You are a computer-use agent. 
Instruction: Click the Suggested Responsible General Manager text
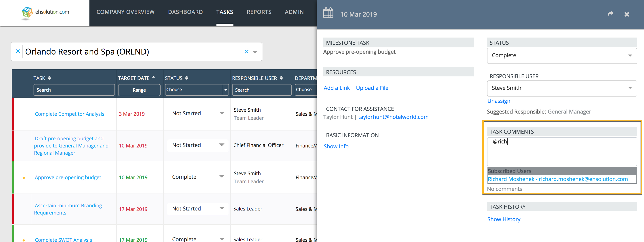pos(539,112)
